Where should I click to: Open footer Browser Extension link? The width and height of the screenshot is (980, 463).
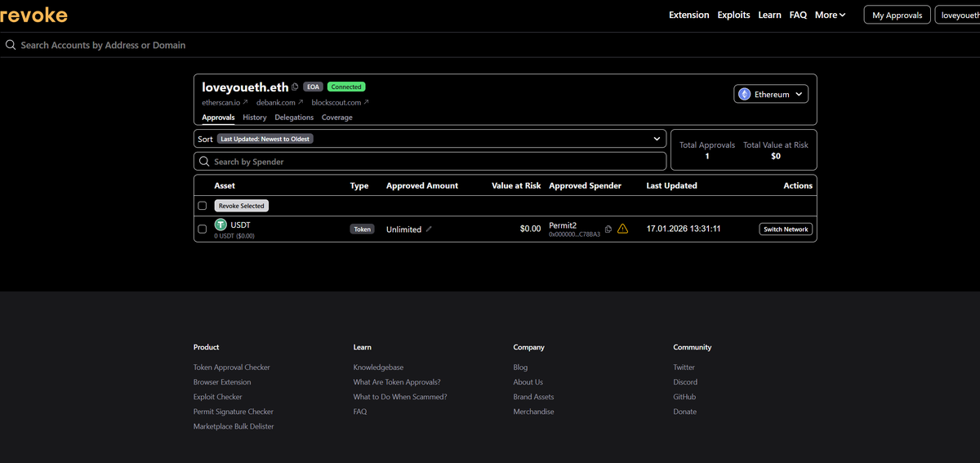pyautogui.click(x=222, y=382)
